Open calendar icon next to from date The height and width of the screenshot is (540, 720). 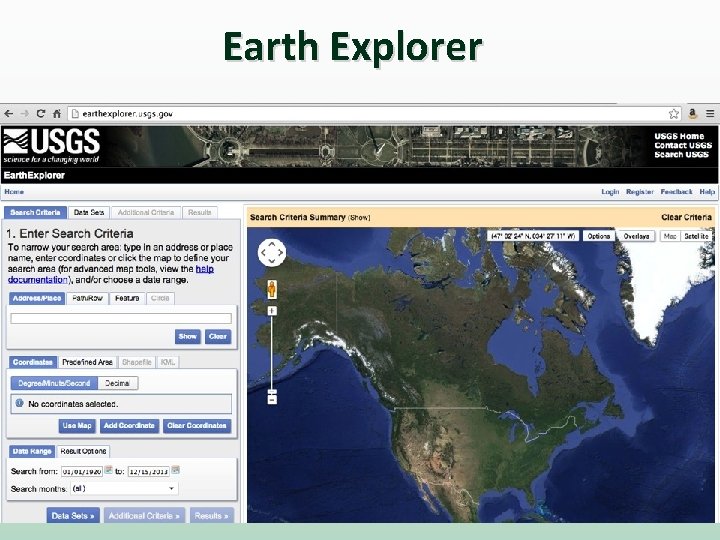tap(108, 470)
